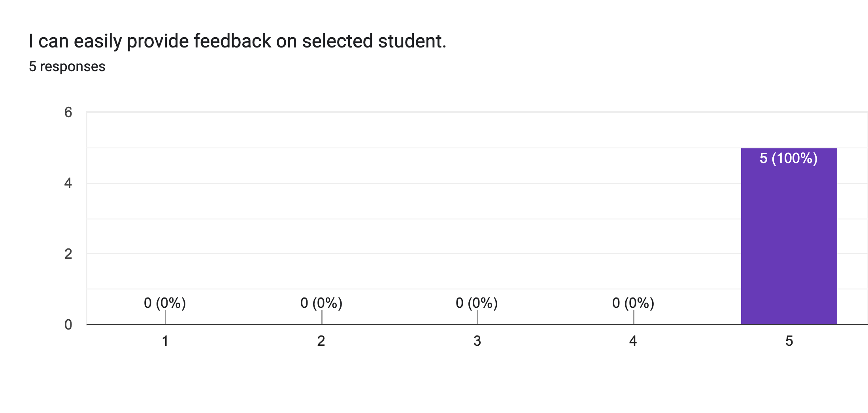Click the '0 (0%)' label above rating 2

pyautogui.click(x=321, y=303)
